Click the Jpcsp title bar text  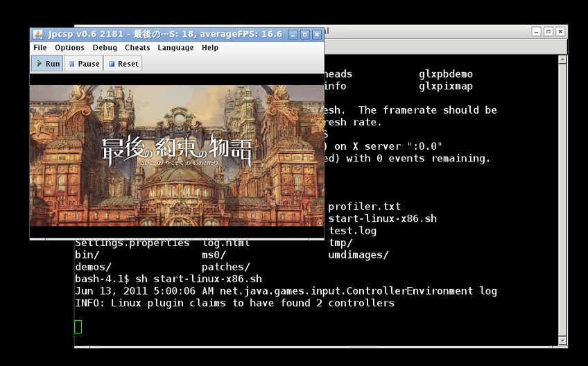click(165, 34)
